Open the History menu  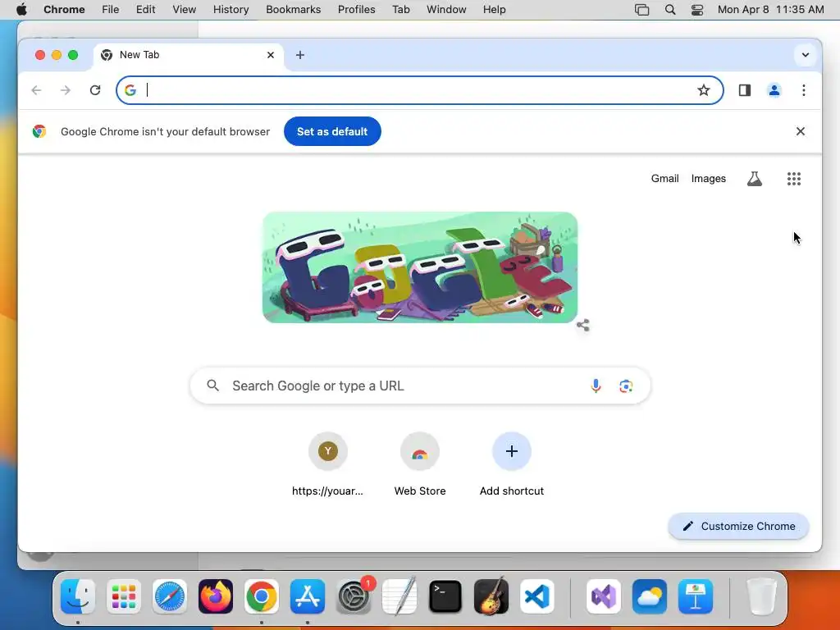coord(231,10)
